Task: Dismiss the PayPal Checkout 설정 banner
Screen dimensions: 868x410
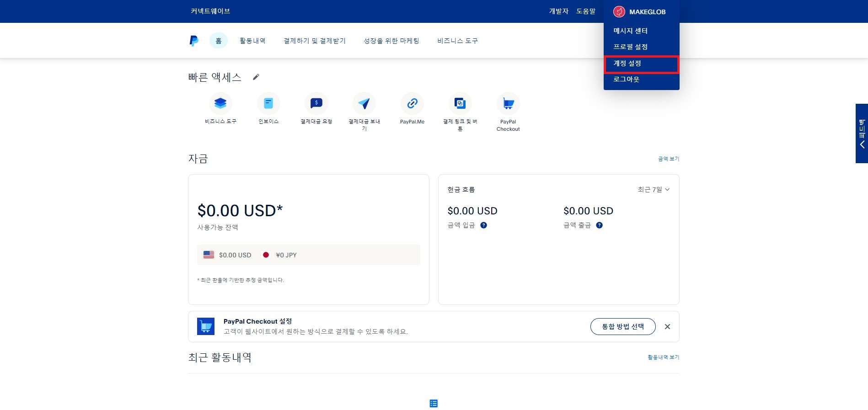Action: pyautogui.click(x=667, y=327)
